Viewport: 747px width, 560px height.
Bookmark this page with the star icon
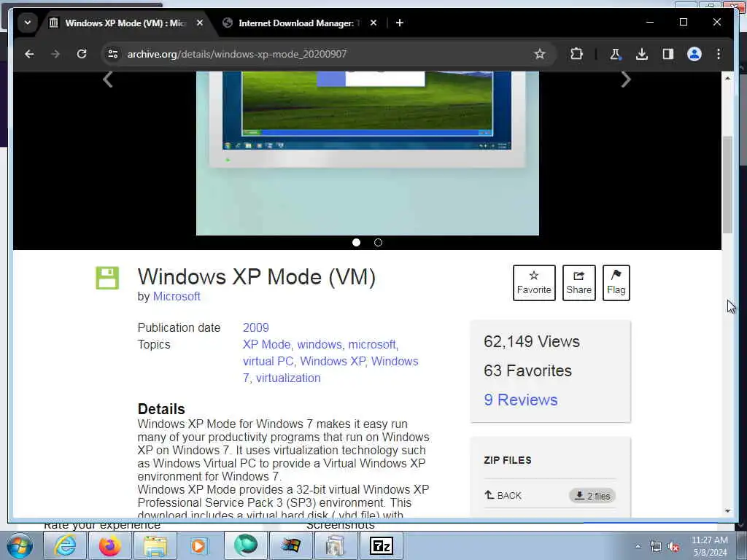click(x=539, y=54)
